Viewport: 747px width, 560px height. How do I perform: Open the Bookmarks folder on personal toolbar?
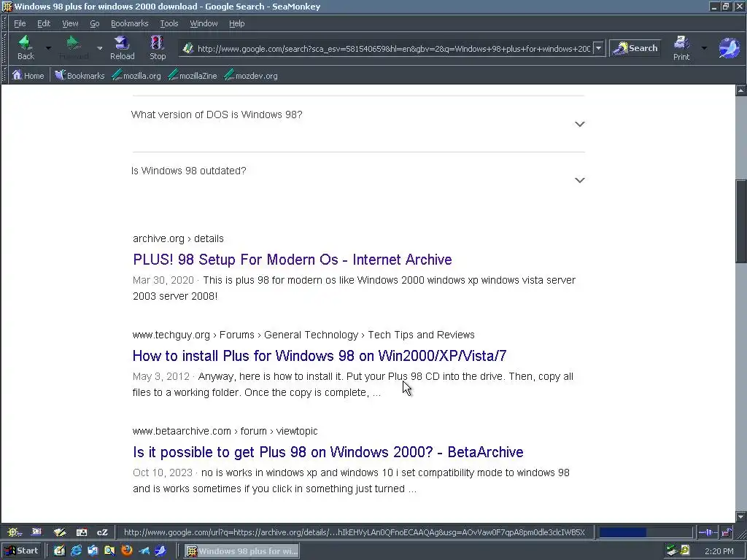(x=80, y=75)
